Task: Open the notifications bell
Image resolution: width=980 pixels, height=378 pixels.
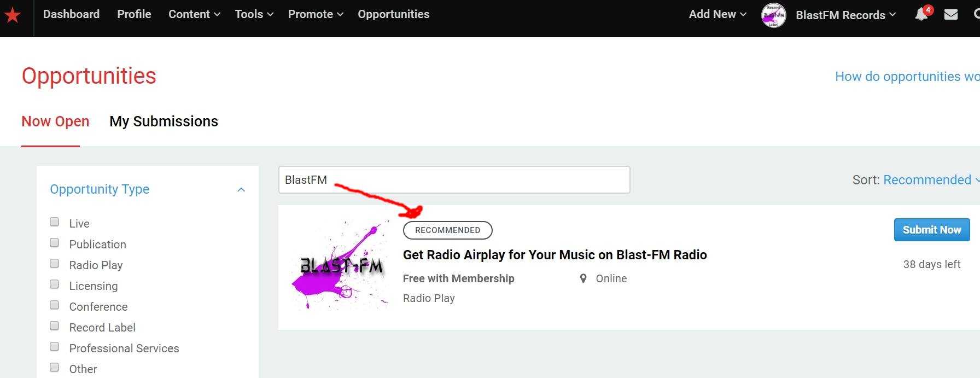Action: click(922, 14)
